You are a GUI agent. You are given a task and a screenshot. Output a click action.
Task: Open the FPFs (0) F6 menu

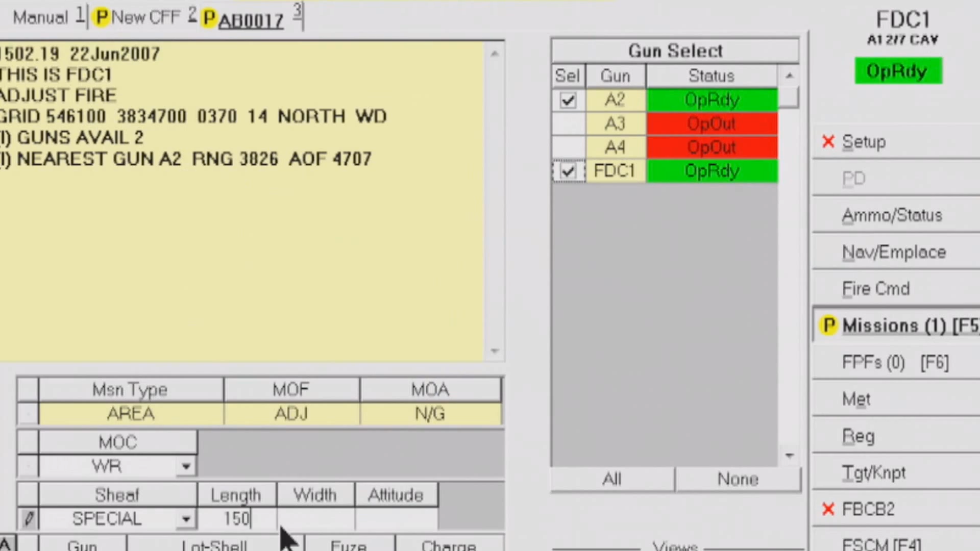tap(896, 362)
